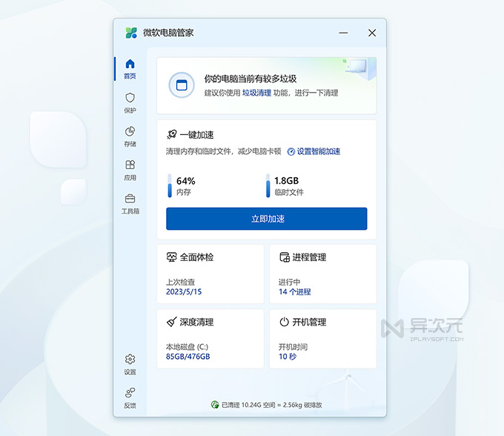This screenshot has height=436, width=504.
Task: Click the 85GB/476GB disk usage text
Action: click(188, 357)
